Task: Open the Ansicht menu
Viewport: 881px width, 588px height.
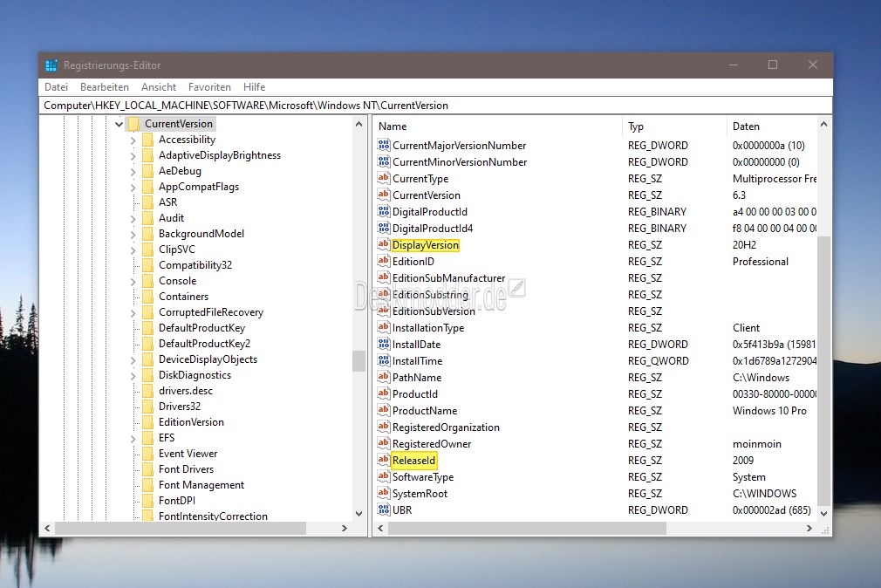Action: 159,87
